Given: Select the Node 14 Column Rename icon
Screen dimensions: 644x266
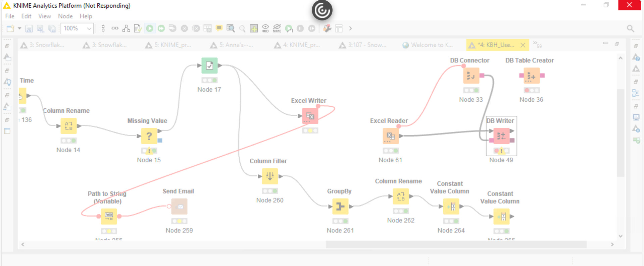Looking at the screenshot, I should [x=68, y=126].
